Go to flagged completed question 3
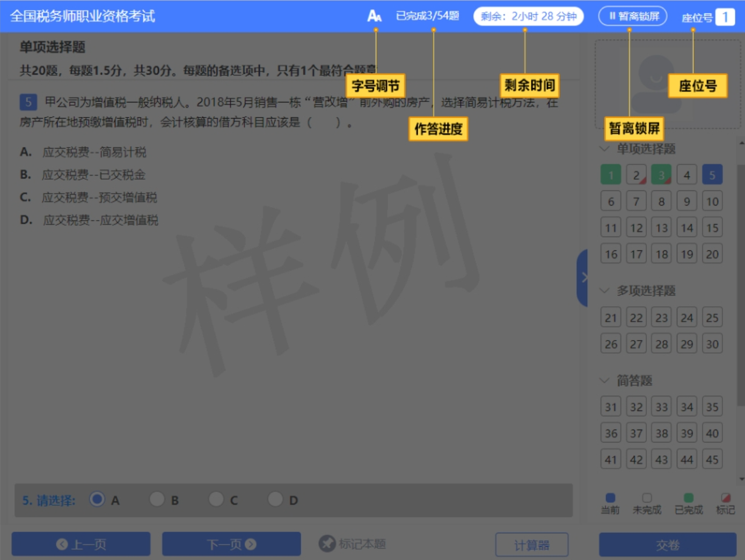Image resolution: width=745 pixels, height=560 pixels. pyautogui.click(x=661, y=175)
